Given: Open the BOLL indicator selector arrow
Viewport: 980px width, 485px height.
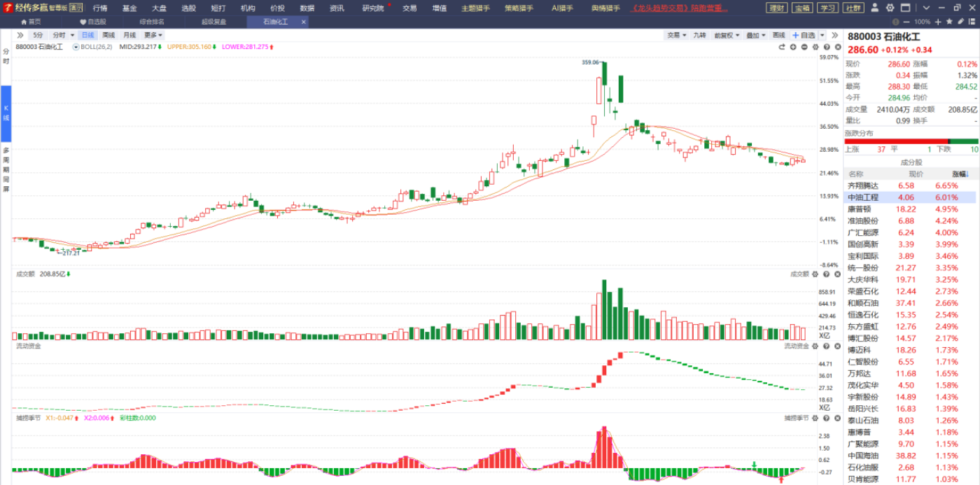Looking at the screenshot, I should tap(75, 47).
